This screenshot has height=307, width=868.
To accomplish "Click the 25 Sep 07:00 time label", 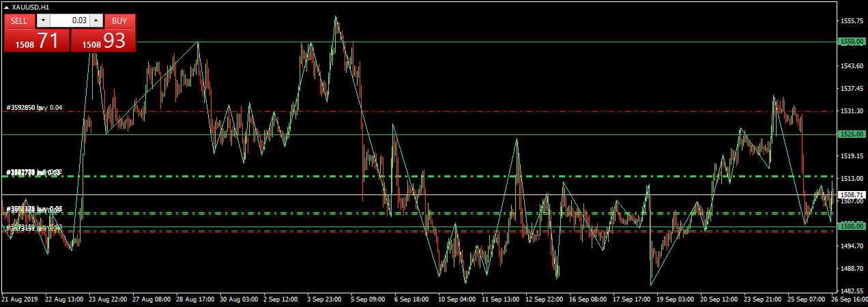I will [x=807, y=299].
